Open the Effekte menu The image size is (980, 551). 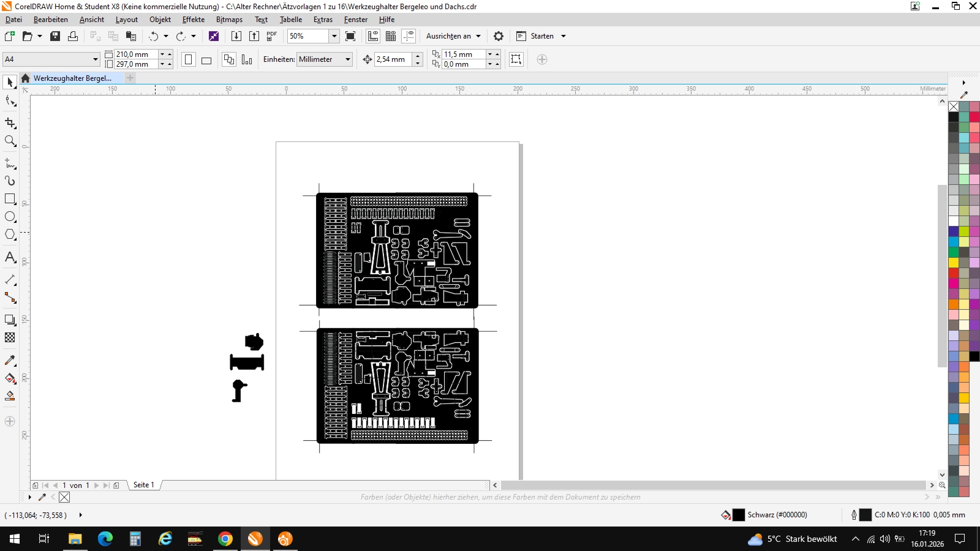[x=193, y=20]
